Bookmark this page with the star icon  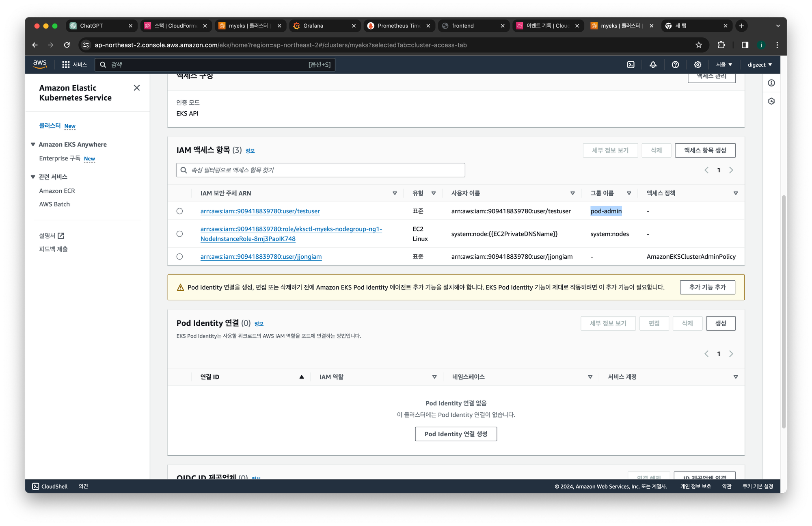point(699,45)
